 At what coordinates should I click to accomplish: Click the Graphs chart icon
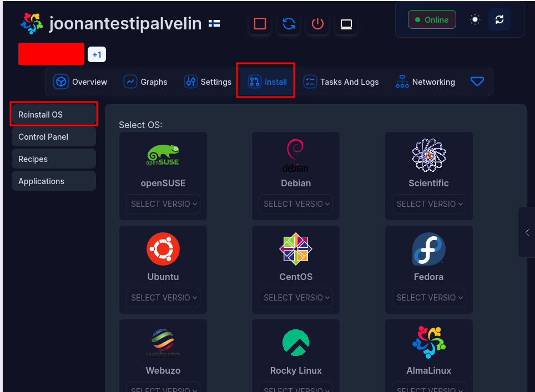tap(130, 82)
